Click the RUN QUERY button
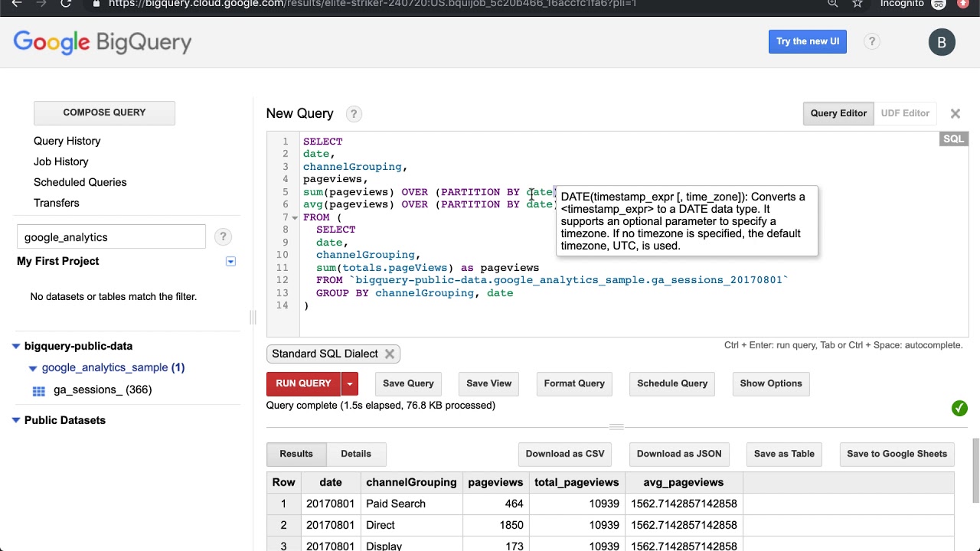The height and width of the screenshot is (551, 980). 303,383
